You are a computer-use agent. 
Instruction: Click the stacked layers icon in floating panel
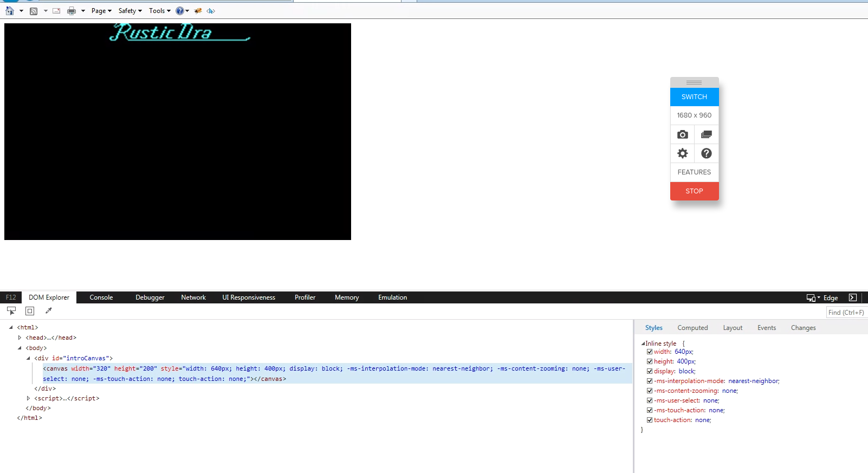click(707, 134)
